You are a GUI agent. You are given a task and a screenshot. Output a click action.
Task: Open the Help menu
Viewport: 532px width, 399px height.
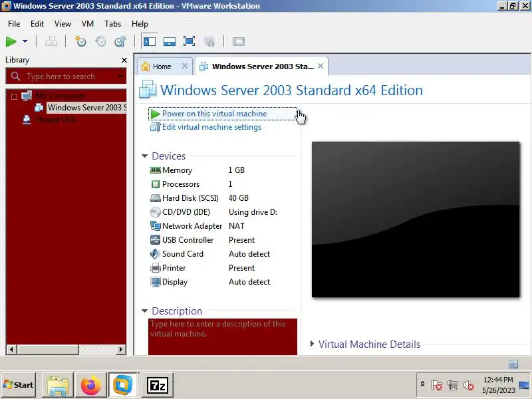(x=140, y=24)
